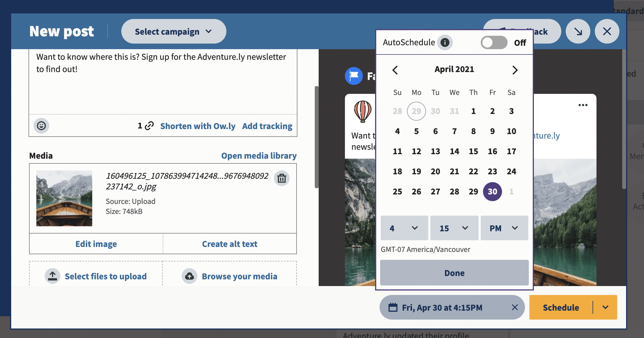Expand the AM/PM dropdown showing PM
The image size is (644, 338).
505,228
